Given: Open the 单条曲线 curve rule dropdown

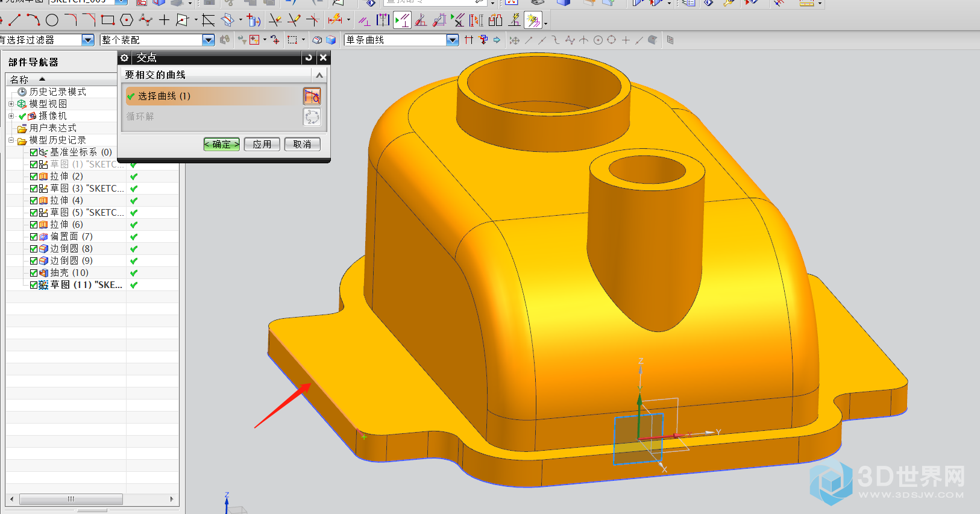Looking at the screenshot, I should pos(453,40).
